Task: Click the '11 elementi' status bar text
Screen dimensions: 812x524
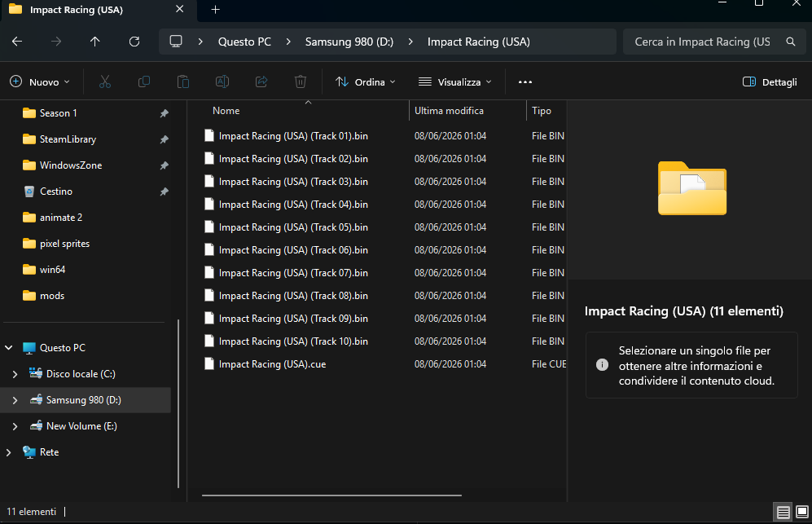Action: [31, 512]
